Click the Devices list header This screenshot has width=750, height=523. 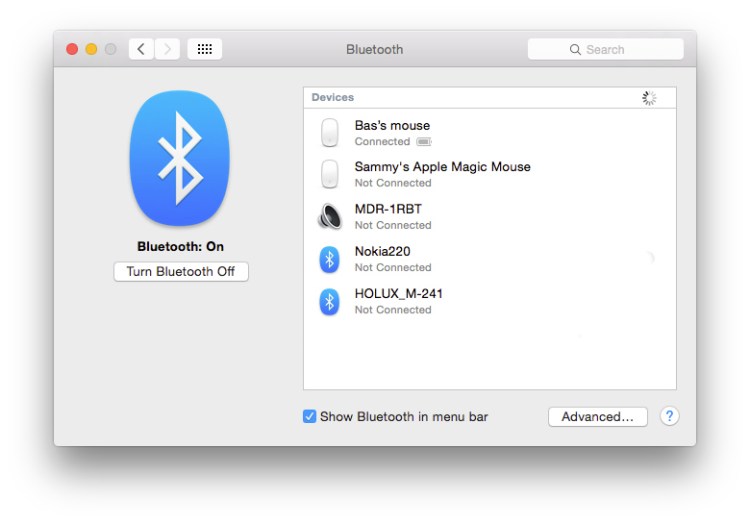[490, 98]
